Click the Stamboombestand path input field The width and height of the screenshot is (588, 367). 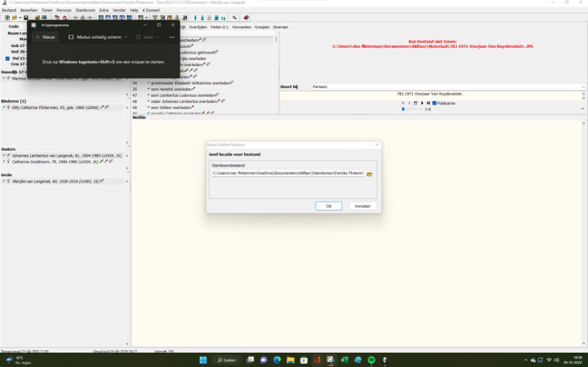coord(287,174)
